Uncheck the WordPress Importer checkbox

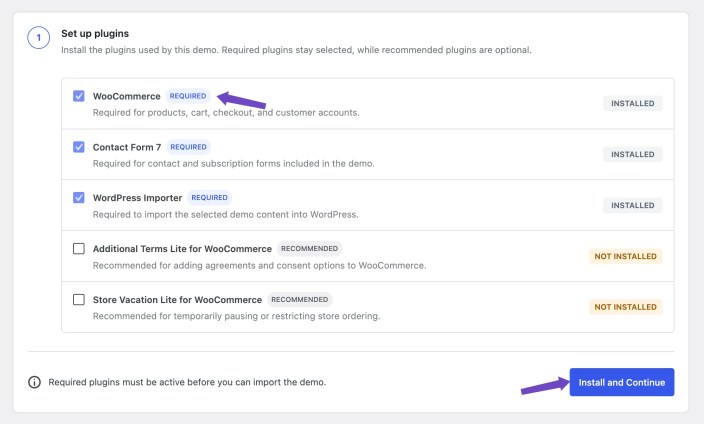pos(79,198)
